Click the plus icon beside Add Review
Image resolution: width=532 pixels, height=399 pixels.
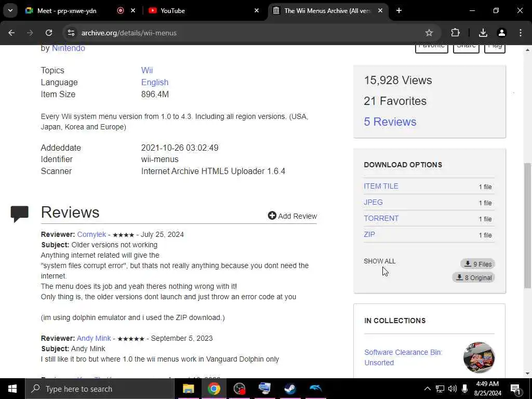[272, 216]
